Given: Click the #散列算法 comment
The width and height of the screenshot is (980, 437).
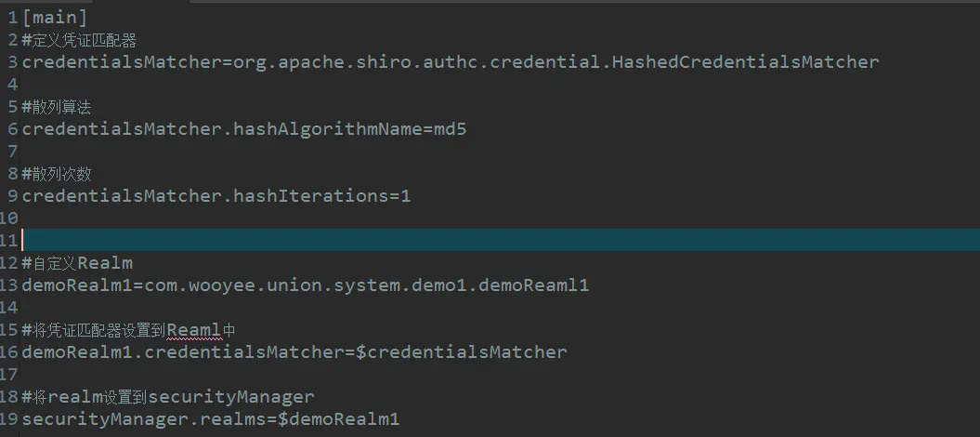Looking at the screenshot, I should click(58, 107).
